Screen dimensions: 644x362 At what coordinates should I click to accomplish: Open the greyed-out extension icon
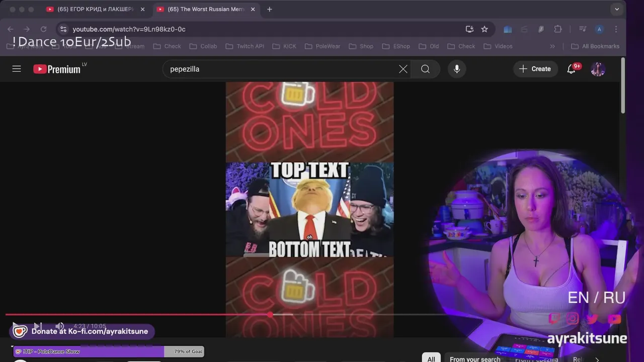tap(524, 29)
